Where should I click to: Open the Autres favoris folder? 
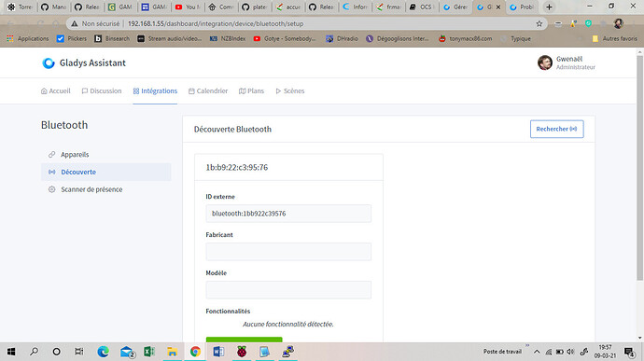(614, 38)
